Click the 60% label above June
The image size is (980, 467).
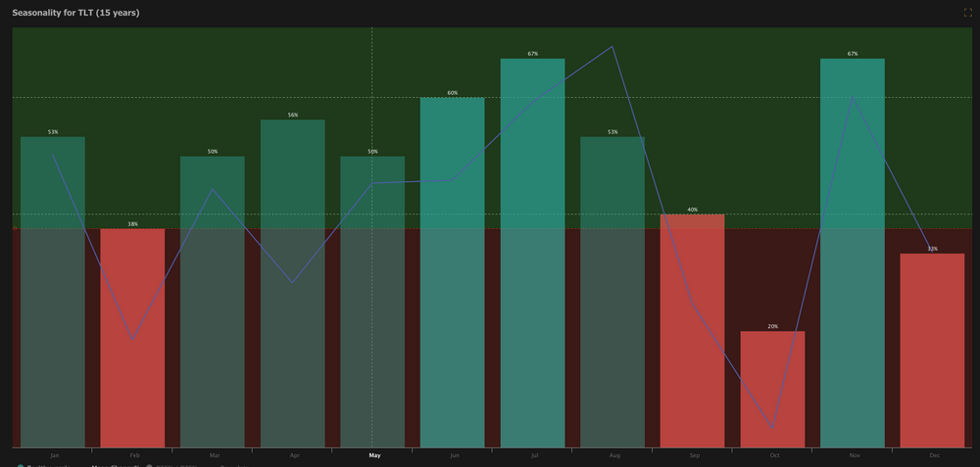(453, 93)
